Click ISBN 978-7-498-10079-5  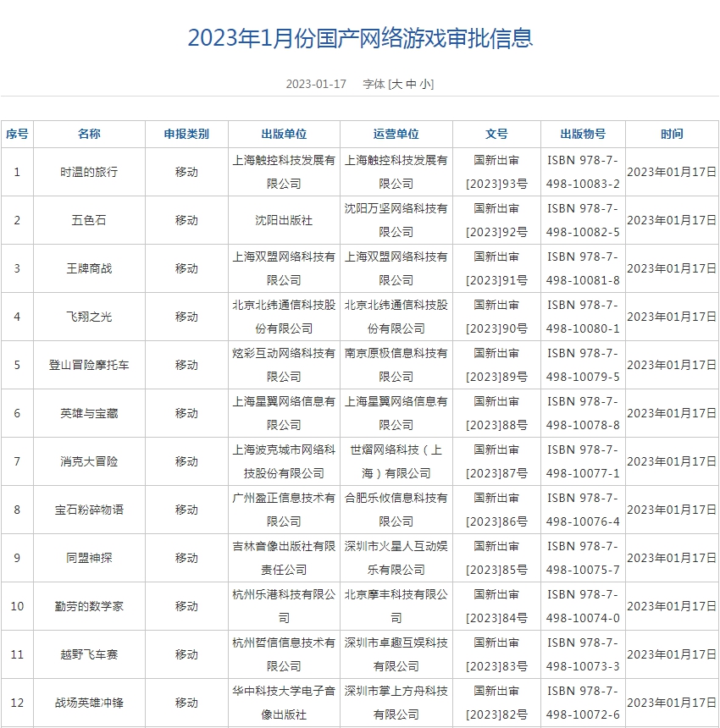583,366
